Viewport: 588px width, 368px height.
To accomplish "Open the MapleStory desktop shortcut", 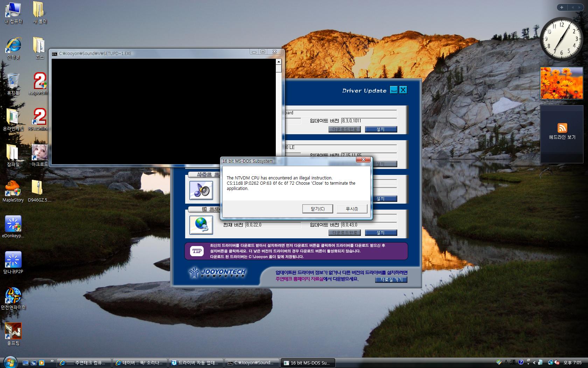I will coord(13,189).
